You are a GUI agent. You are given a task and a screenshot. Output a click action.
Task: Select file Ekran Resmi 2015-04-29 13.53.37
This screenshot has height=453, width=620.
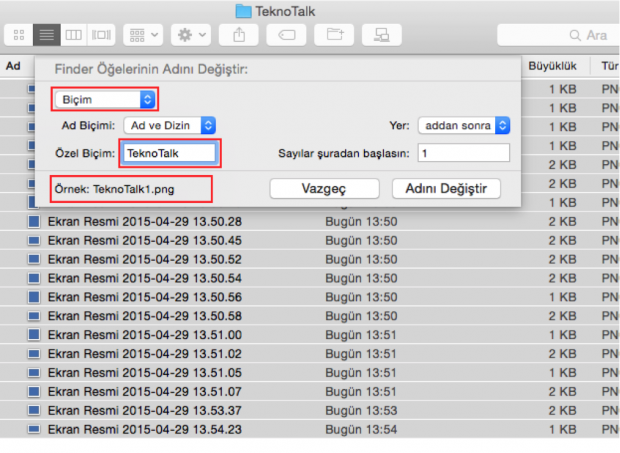[145, 411]
